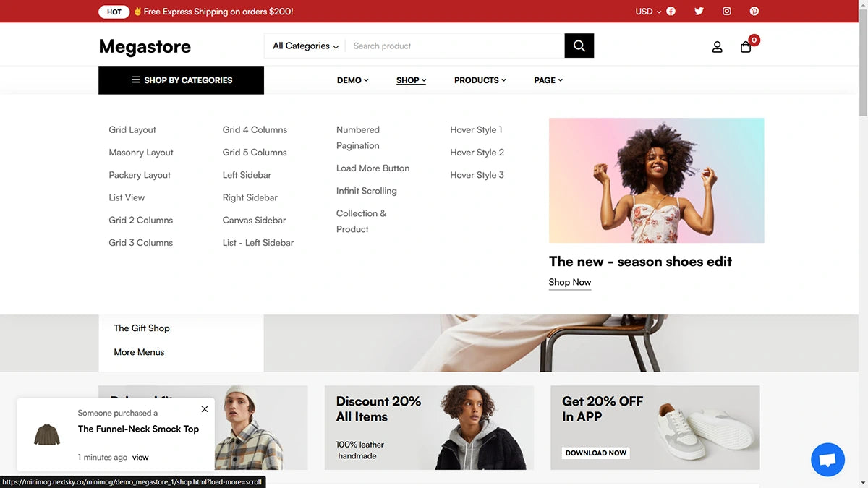
Task: Open the SHOP BY CATEGORIES menu
Action: click(181, 80)
